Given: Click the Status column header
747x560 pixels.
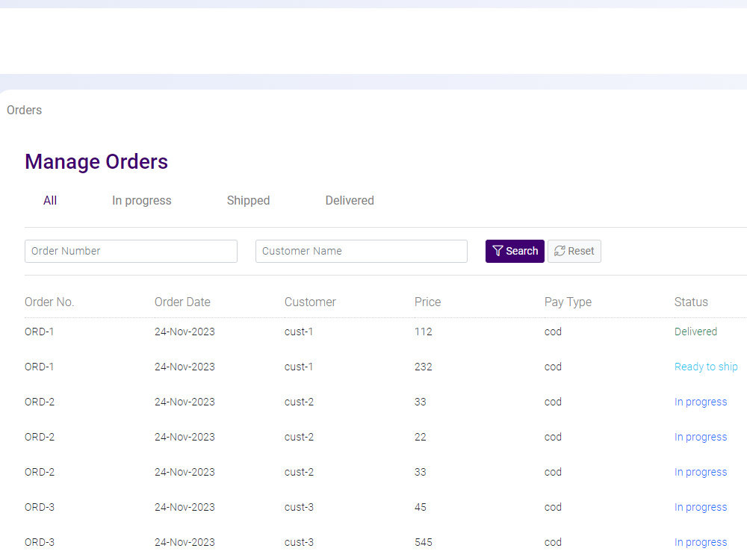Looking at the screenshot, I should (691, 302).
